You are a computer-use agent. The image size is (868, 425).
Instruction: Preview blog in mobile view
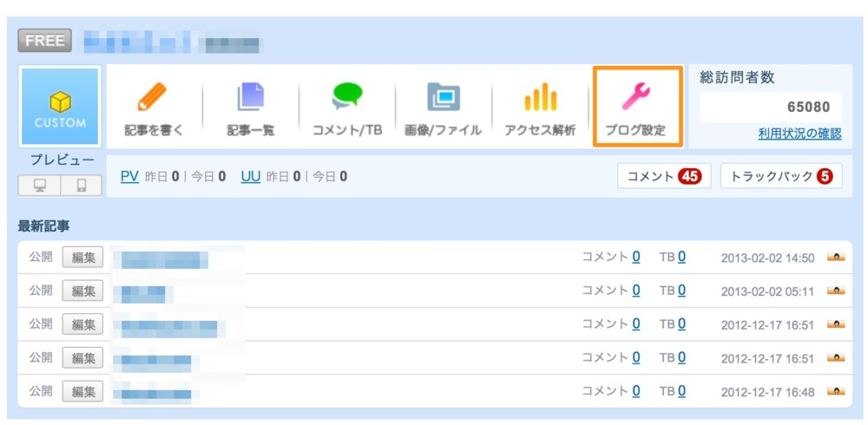point(81,186)
